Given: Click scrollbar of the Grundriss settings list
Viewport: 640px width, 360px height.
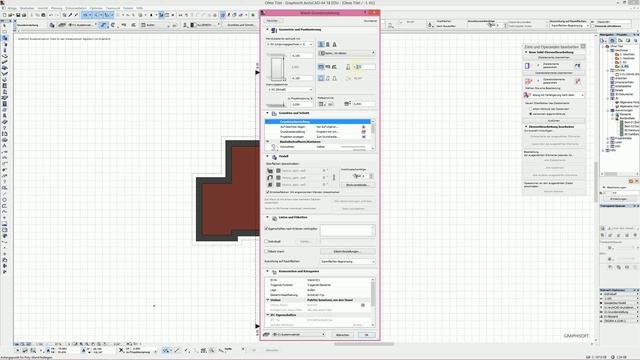Looking at the screenshot, I should tap(373, 135).
